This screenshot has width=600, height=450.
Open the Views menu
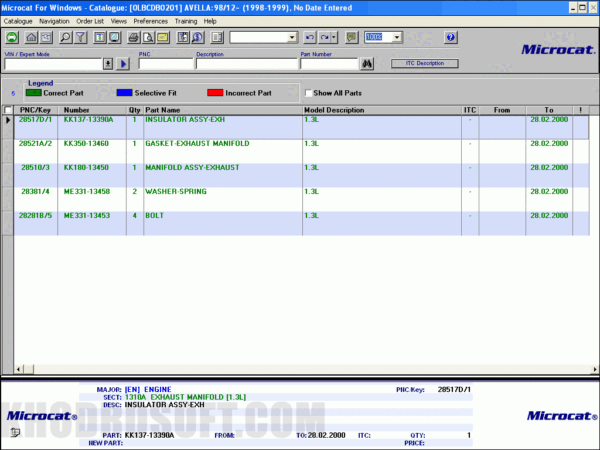click(118, 21)
